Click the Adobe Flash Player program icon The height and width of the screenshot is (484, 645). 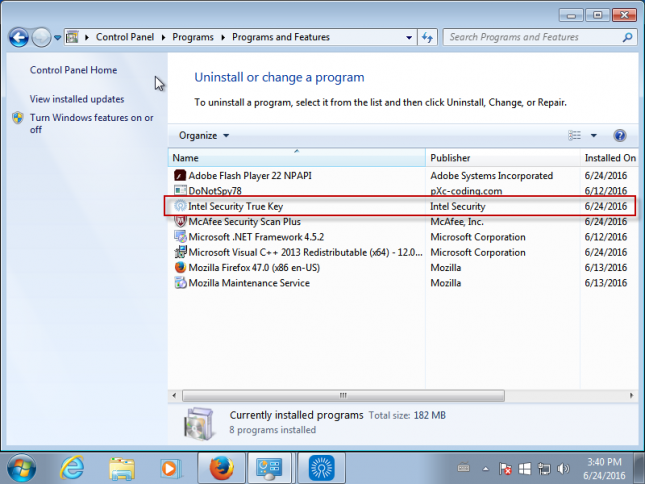coord(180,175)
